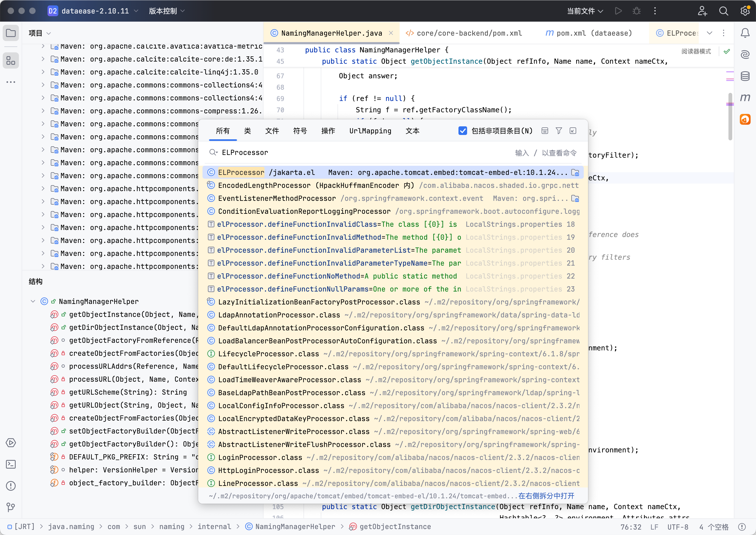Open the Services tool window icon
The width and height of the screenshot is (756, 535).
coord(11,442)
